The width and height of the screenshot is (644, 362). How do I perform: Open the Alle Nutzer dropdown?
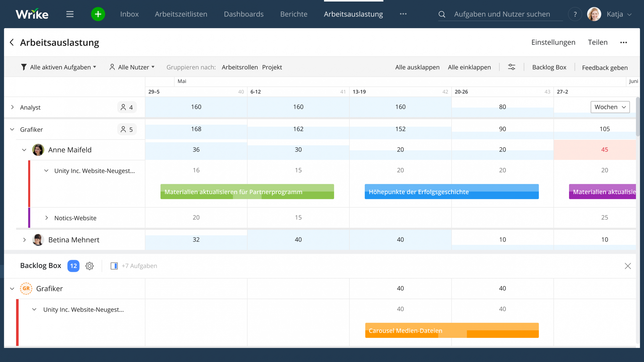click(x=132, y=67)
